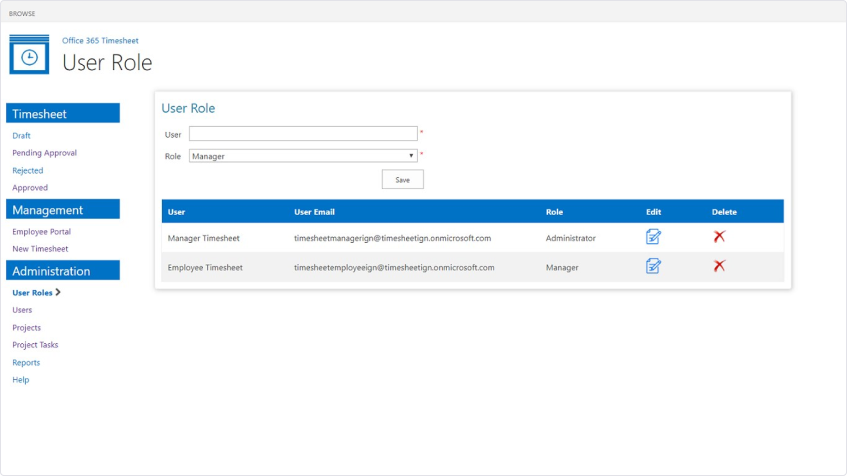Image resolution: width=847 pixels, height=476 pixels.
Task: Click the Office 365 Timesheet clock logo
Action: [29, 55]
